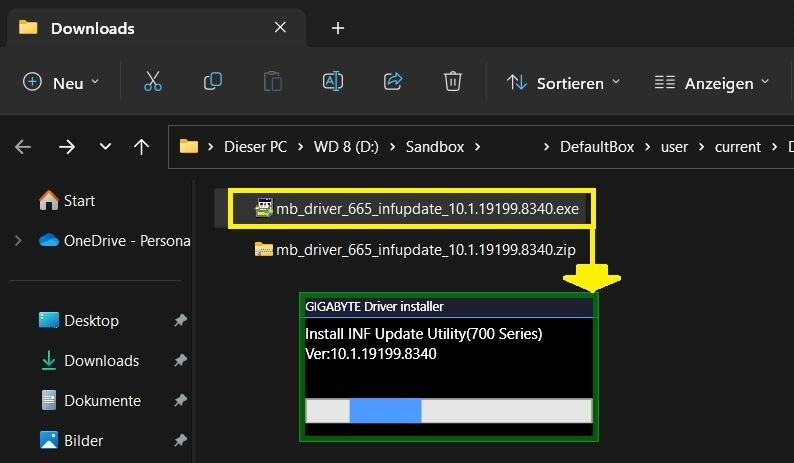The image size is (794, 463).
Task: Click the exe file's installer icon
Action: [263, 208]
